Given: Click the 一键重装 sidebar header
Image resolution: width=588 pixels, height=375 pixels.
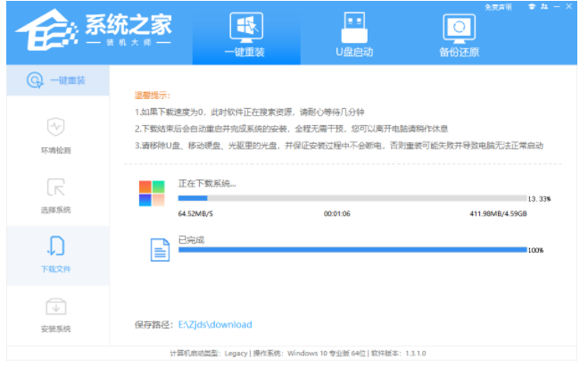Looking at the screenshot, I should pyautogui.click(x=55, y=80).
